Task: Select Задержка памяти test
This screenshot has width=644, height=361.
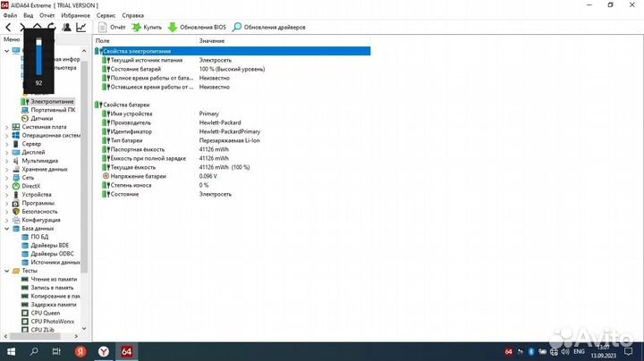Action: (x=54, y=305)
